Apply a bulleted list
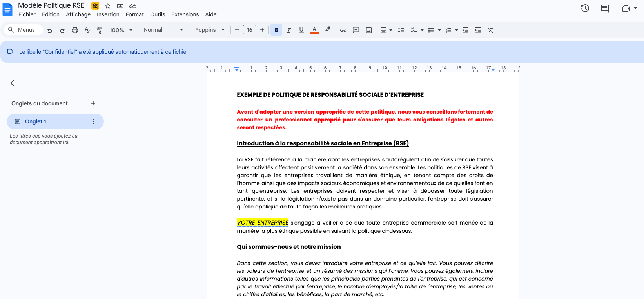Image resolution: width=644 pixels, height=299 pixels. coord(431,30)
